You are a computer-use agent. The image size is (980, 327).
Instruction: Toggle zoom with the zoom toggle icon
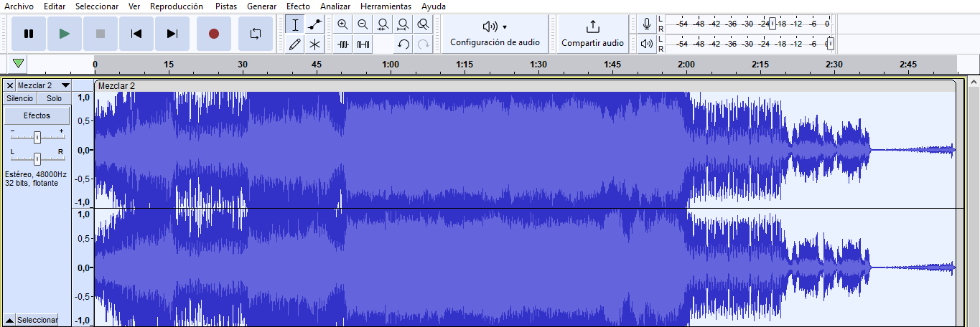[424, 24]
